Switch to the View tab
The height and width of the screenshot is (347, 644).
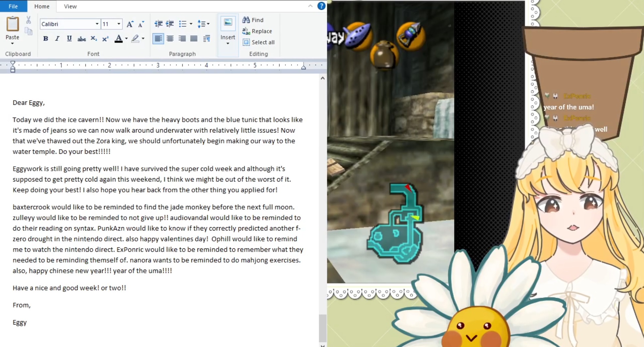[70, 6]
